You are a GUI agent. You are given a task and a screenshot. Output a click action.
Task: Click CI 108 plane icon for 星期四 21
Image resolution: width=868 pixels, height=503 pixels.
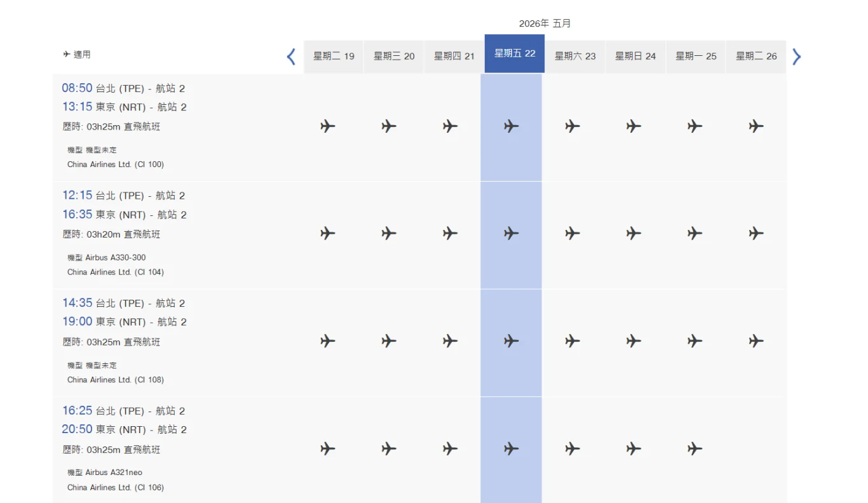pyautogui.click(x=450, y=342)
